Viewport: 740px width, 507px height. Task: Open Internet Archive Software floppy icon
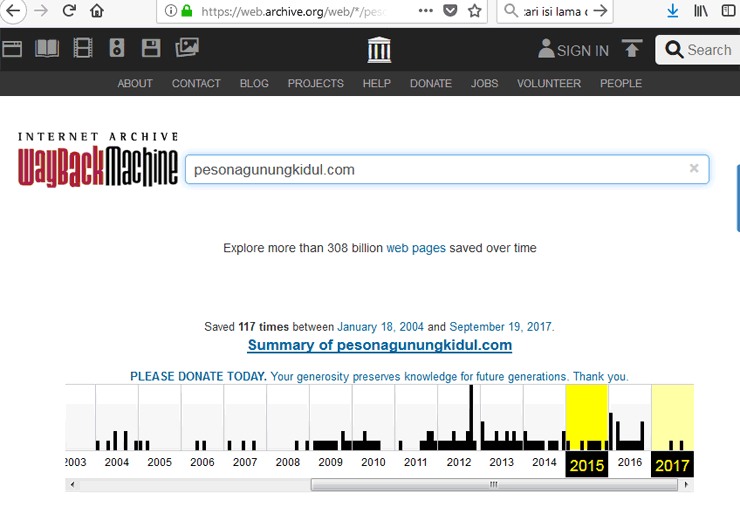click(151, 48)
